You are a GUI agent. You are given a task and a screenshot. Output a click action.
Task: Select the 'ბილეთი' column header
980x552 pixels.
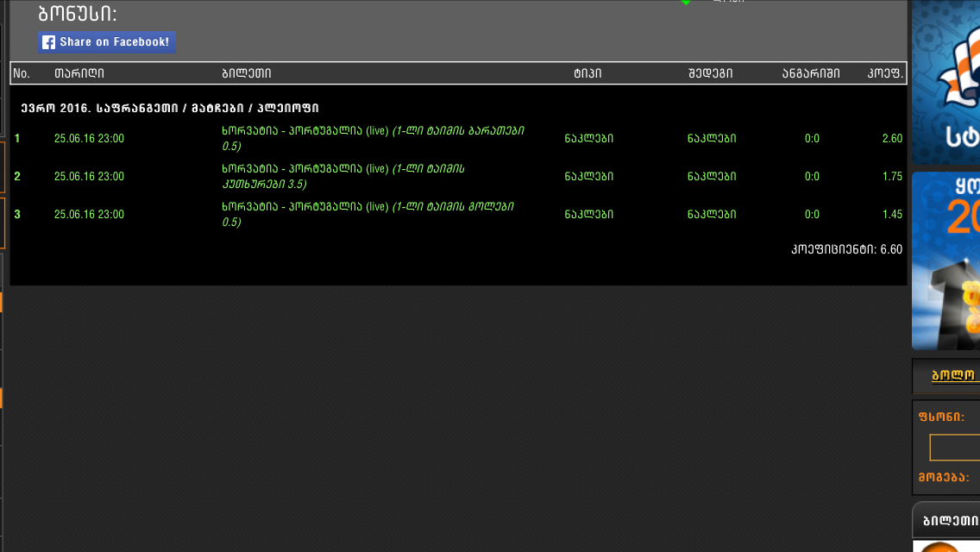246,73
